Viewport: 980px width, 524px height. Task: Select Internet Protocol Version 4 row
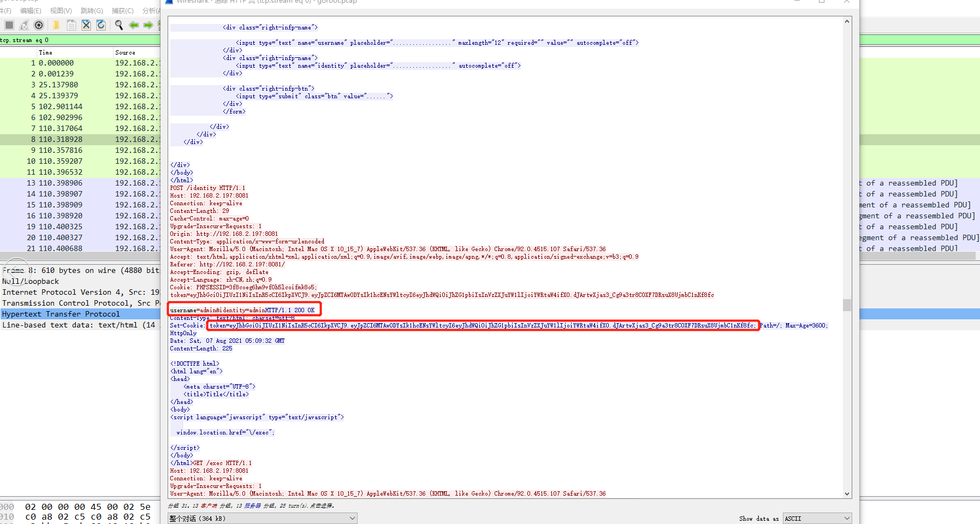(x=80, y=292)
